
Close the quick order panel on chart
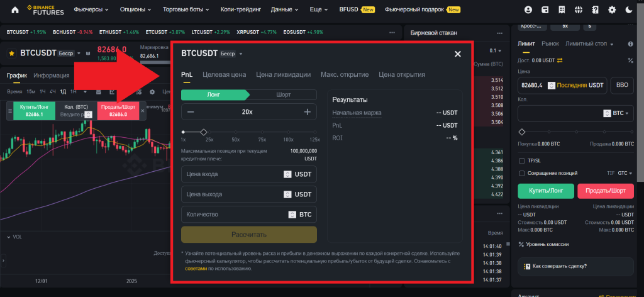coord(143,111)
